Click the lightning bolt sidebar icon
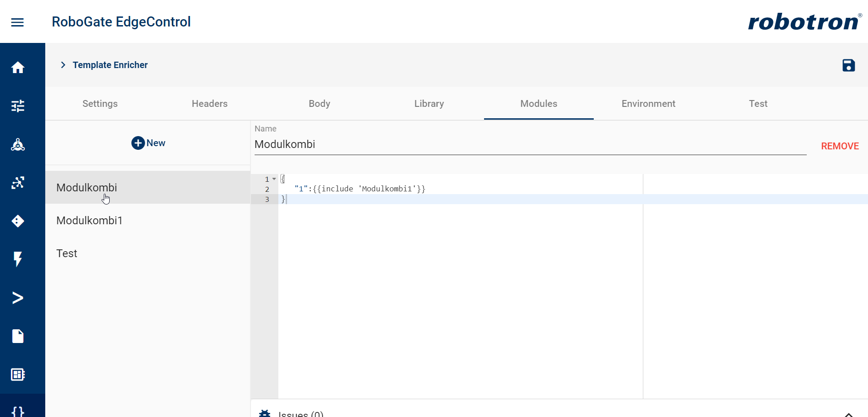 18,259
